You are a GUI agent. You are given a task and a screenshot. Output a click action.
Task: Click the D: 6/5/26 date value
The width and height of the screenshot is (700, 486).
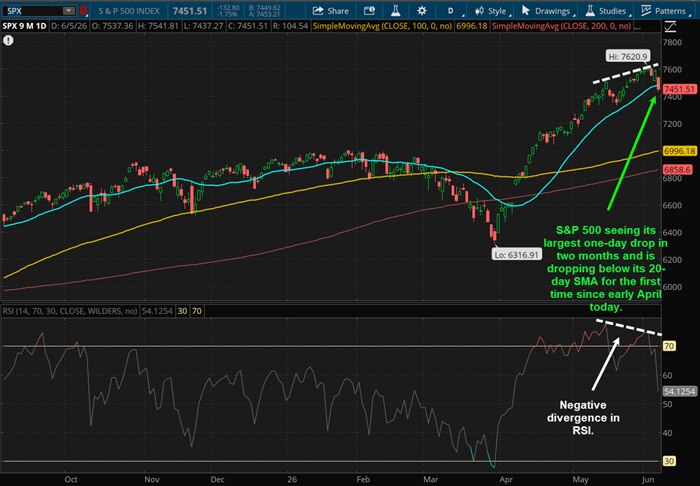pos(69,26)
